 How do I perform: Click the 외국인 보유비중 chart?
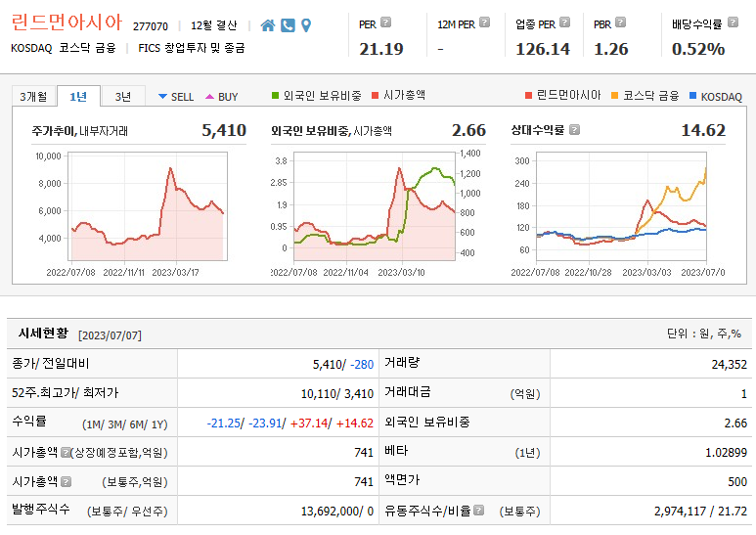point(375,206)
